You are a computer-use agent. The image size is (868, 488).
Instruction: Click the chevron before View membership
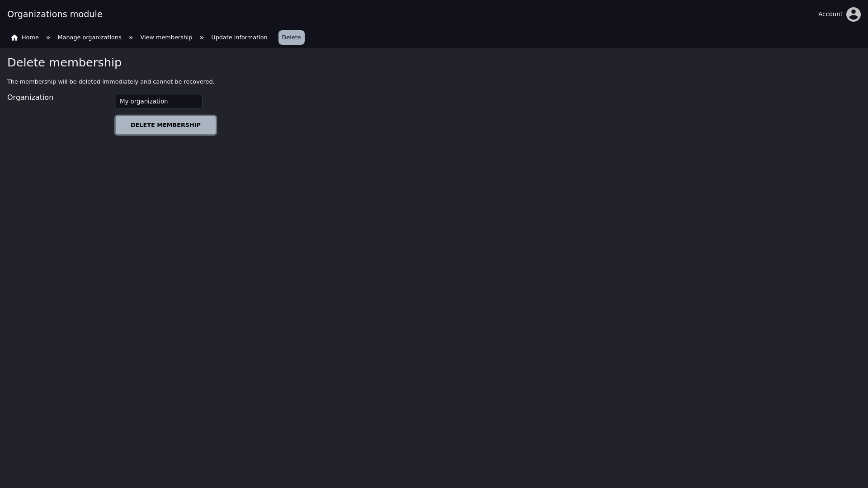[x=131, y=38]
